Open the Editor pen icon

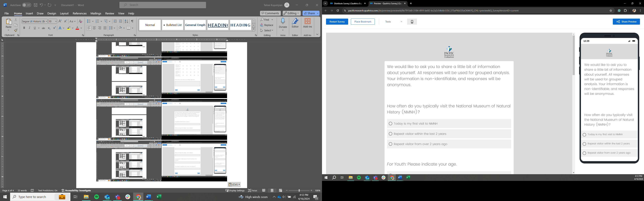click(x=295, y=21)
